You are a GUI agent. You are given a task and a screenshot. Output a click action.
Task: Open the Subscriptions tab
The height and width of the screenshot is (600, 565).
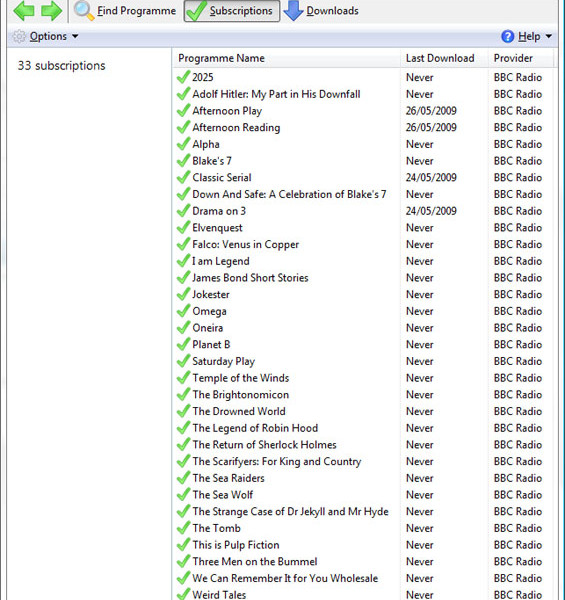pos(232,11)
